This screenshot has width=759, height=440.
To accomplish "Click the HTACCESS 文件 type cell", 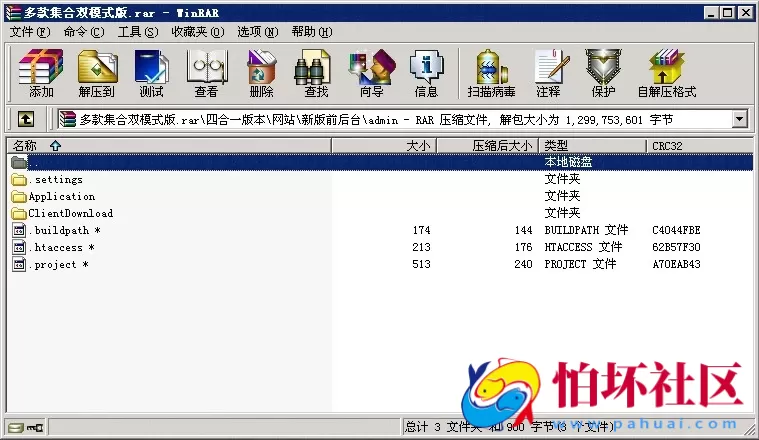I will coord(583,247).
